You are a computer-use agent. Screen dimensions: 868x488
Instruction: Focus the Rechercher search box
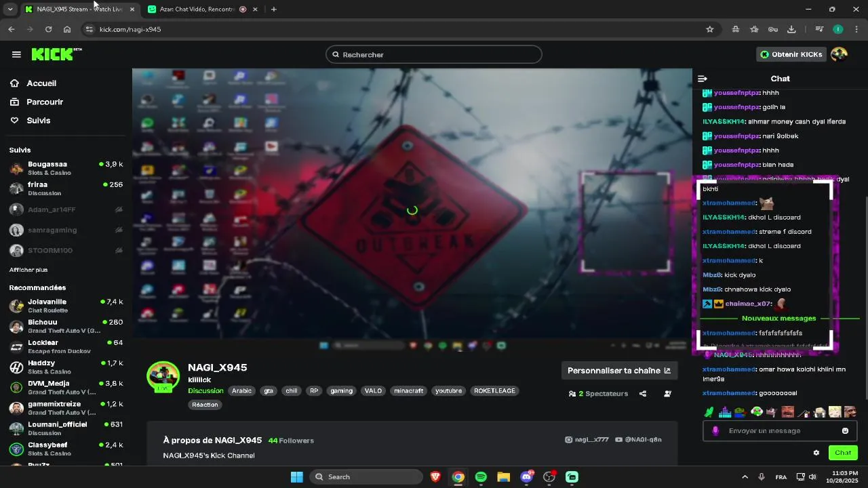click(434, 54)
